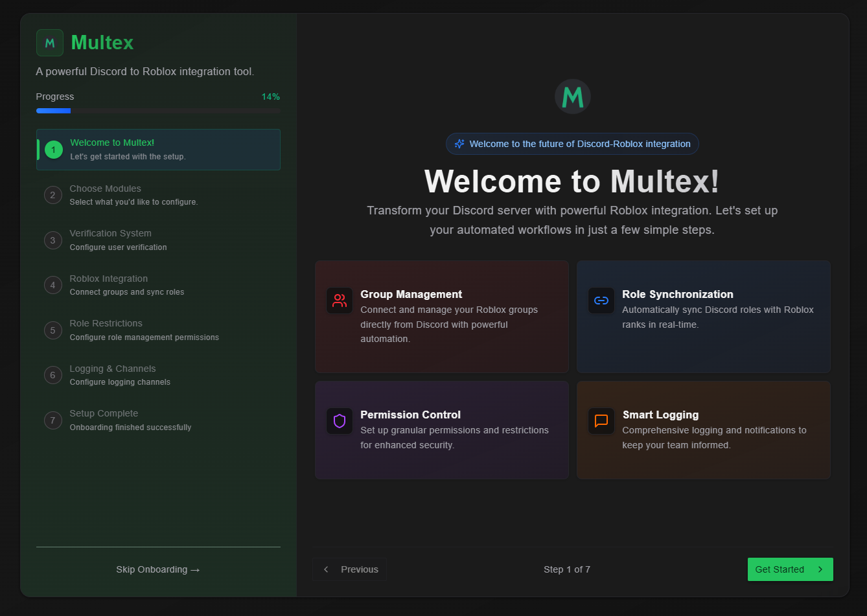Click "Select what you'd like to configure." text
The width and height of the screenshot is (867, 616).
click(133, 202)
